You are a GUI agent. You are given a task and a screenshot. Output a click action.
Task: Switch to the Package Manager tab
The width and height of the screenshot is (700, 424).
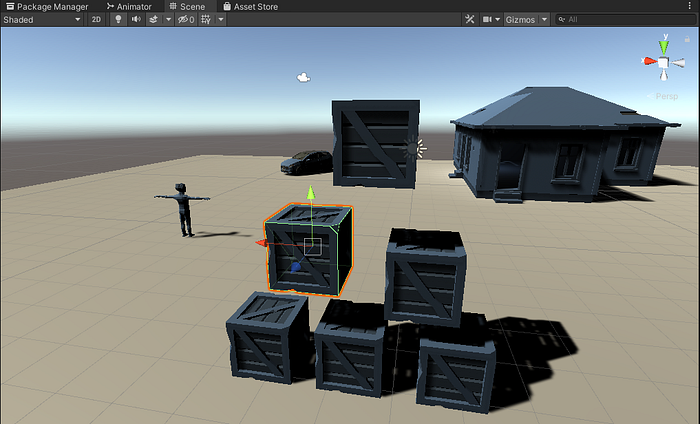point(46,6)
